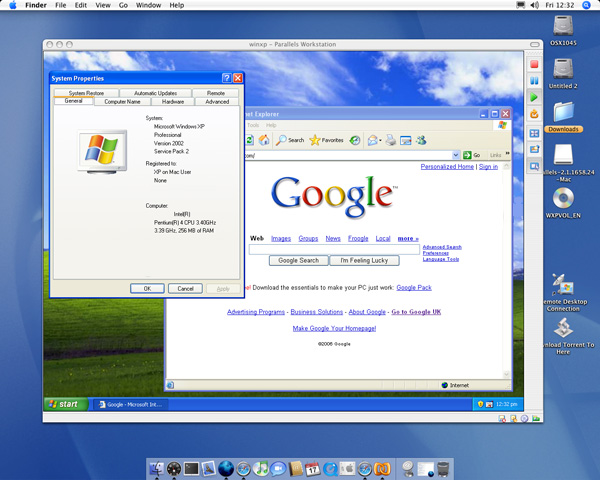This screenshot has height=480, width=600.
Task: Click the Spotlight icon in the menu bar
Action: click(586, 5)
